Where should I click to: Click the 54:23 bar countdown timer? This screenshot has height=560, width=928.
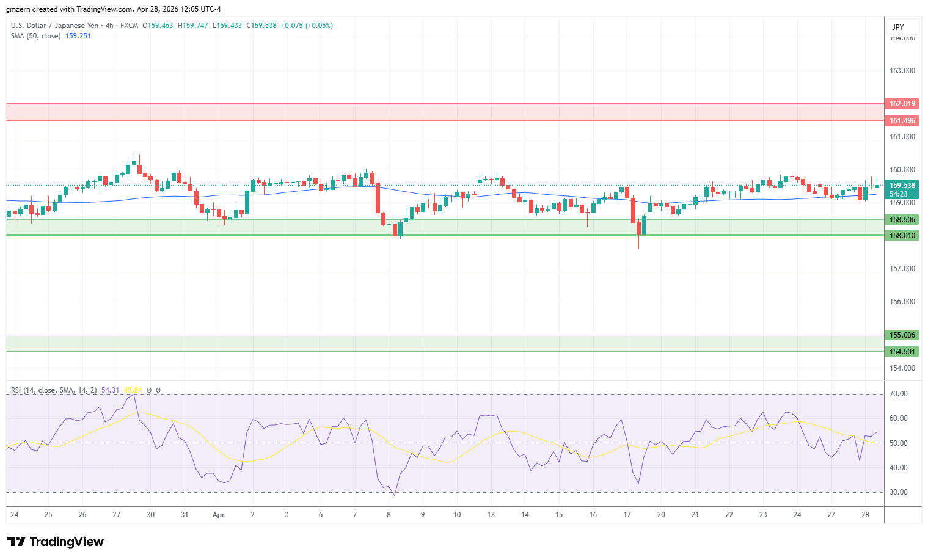coord(899,194)
